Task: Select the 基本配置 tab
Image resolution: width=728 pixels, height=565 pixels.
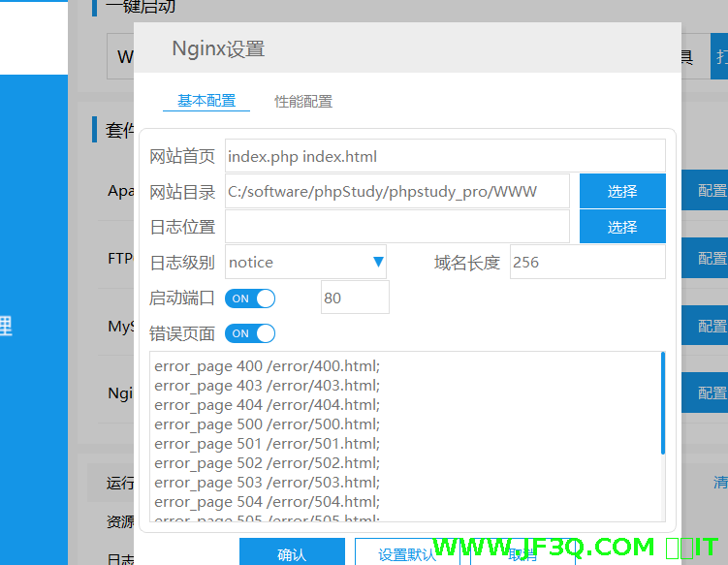Action: (x=206, y=101)
